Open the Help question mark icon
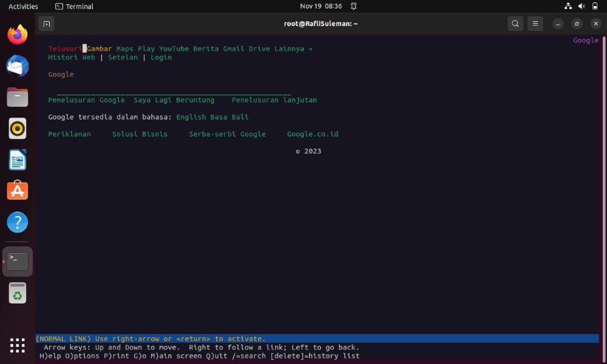Screen dimensions: 607x364 click(18, 223)
